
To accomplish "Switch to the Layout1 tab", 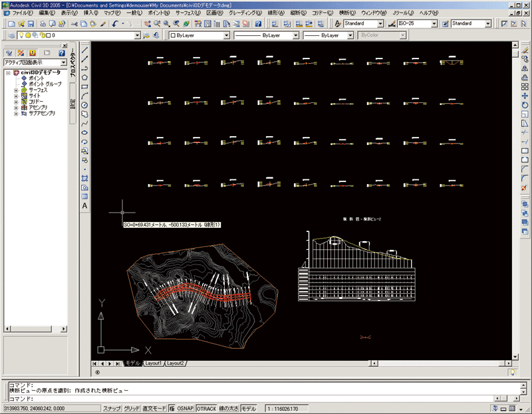I will point(153,363).
